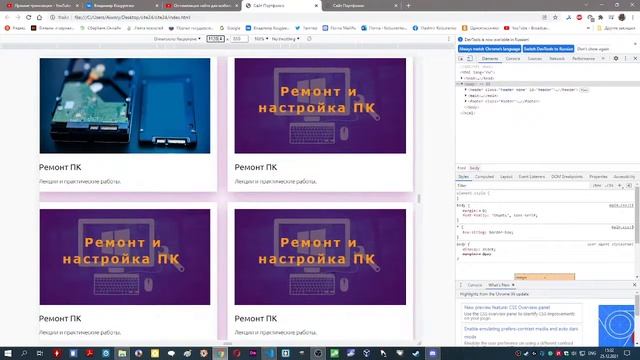Open the Network tab
The height and width of the screenshot is (360, 640).
[557, 59]
